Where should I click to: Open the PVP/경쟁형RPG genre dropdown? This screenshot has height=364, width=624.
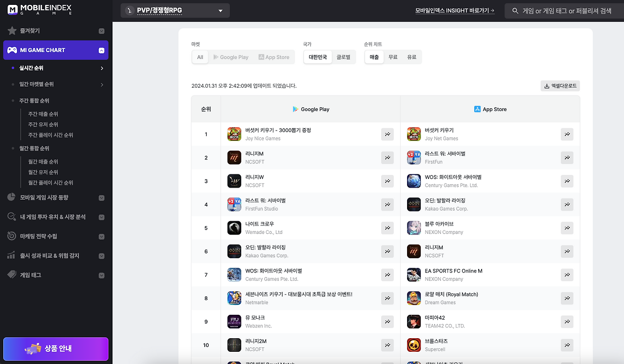coord(175,11)
